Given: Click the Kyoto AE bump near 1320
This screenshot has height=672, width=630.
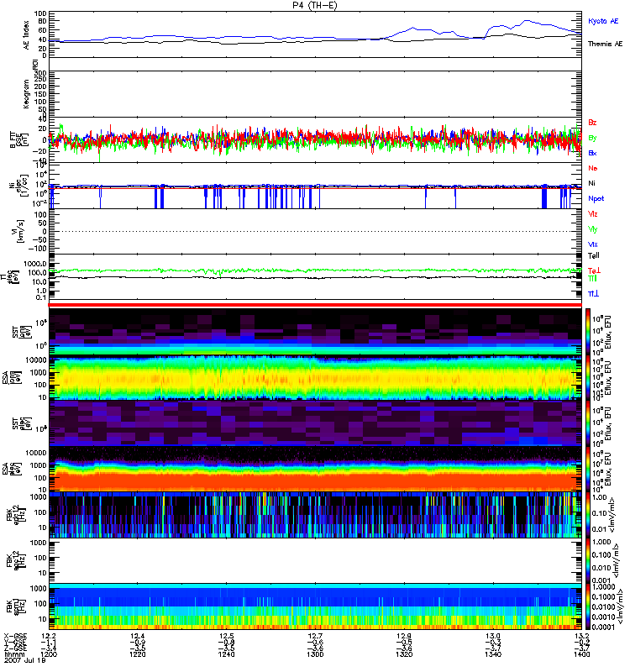Looking at the screenshot, I should 413,29.
